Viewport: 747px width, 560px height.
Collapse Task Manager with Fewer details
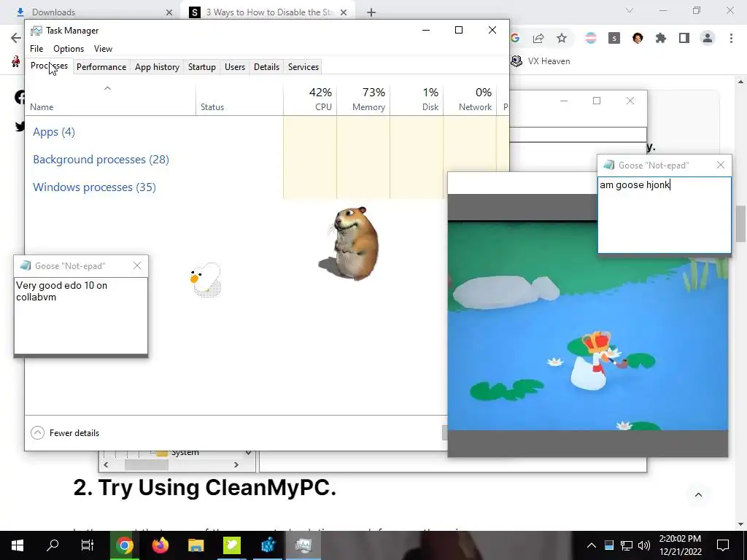click(65, 433)
